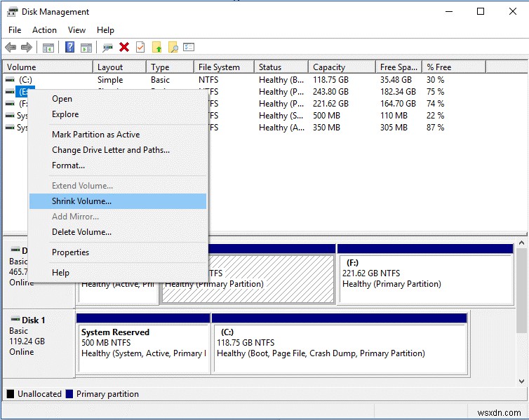Sort by the Free Space column header

(x=399, y=67)
